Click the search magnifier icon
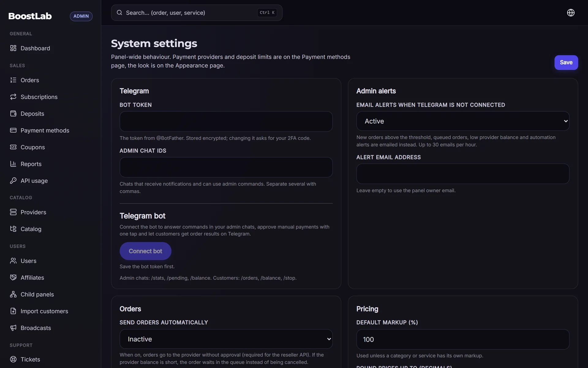 (x=119, y=13)
